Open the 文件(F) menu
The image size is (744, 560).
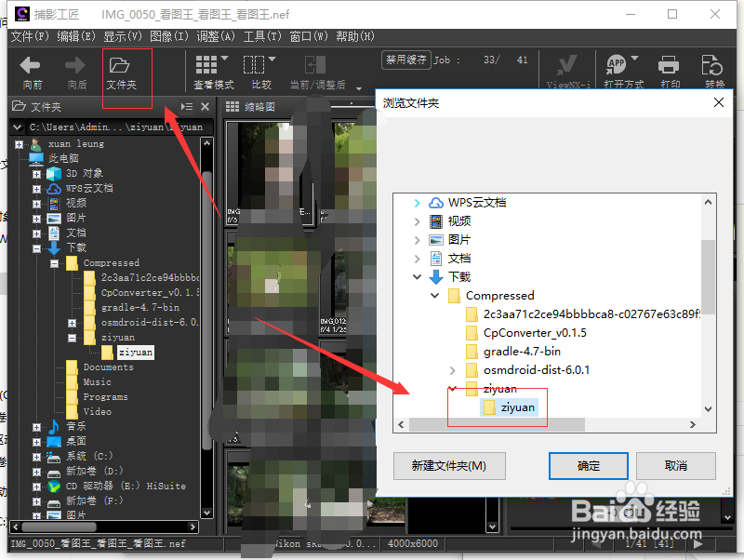pos(30,36)
